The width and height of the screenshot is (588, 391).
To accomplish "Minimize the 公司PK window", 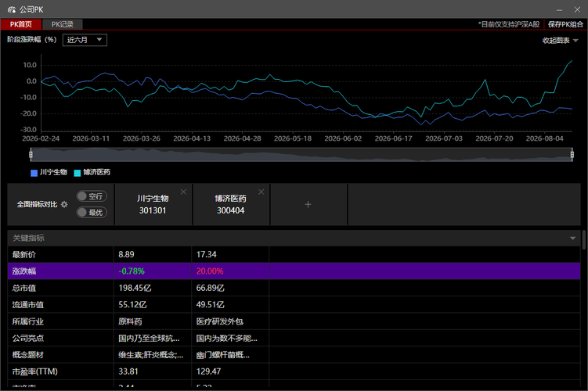I will (x=559, y=9).
